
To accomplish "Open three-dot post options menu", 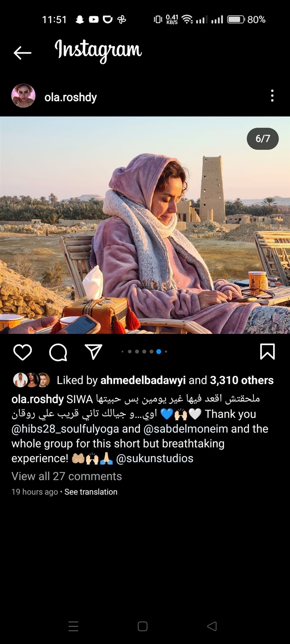I will 272,96.
